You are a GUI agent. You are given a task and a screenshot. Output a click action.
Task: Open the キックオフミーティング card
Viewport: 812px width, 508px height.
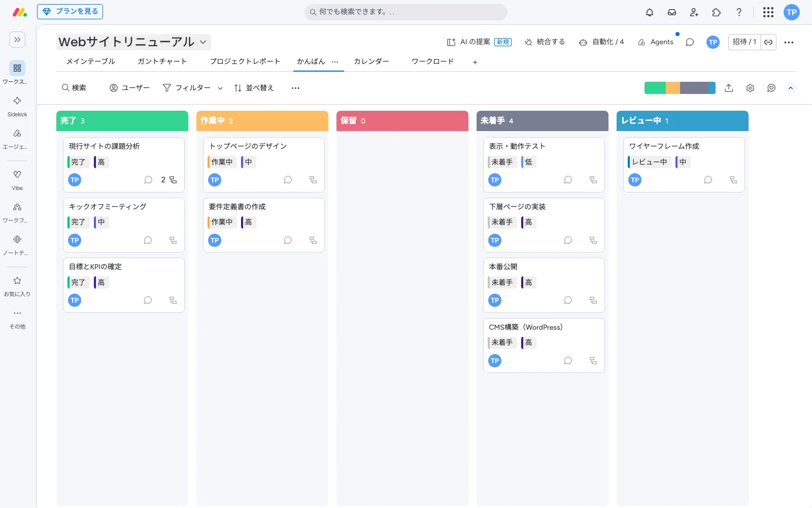click(124, 225)
